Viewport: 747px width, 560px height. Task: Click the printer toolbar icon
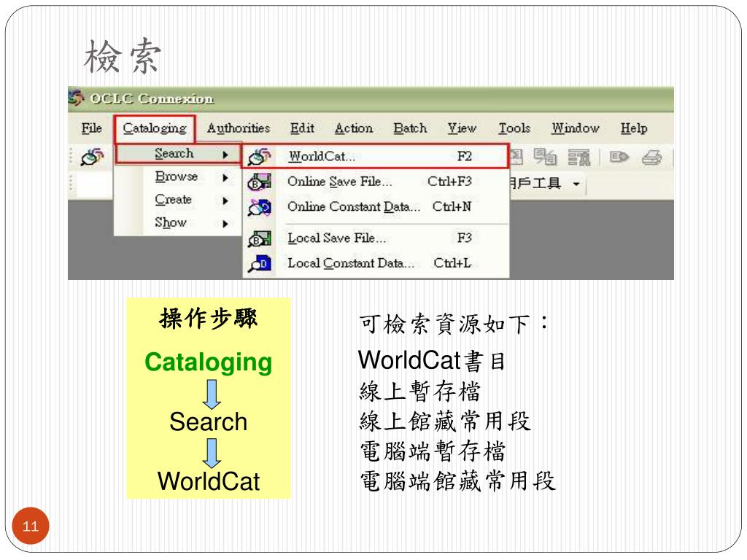651,157
